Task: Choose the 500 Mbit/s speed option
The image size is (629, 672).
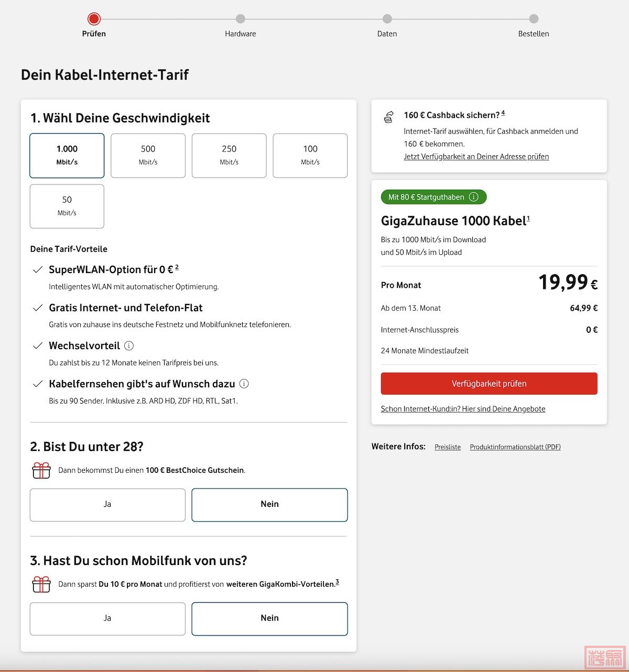Action: pos(148,156)
